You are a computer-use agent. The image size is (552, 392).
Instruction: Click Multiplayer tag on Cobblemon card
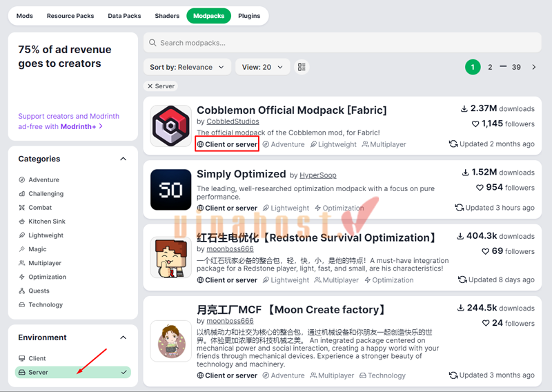click(384, 144)
